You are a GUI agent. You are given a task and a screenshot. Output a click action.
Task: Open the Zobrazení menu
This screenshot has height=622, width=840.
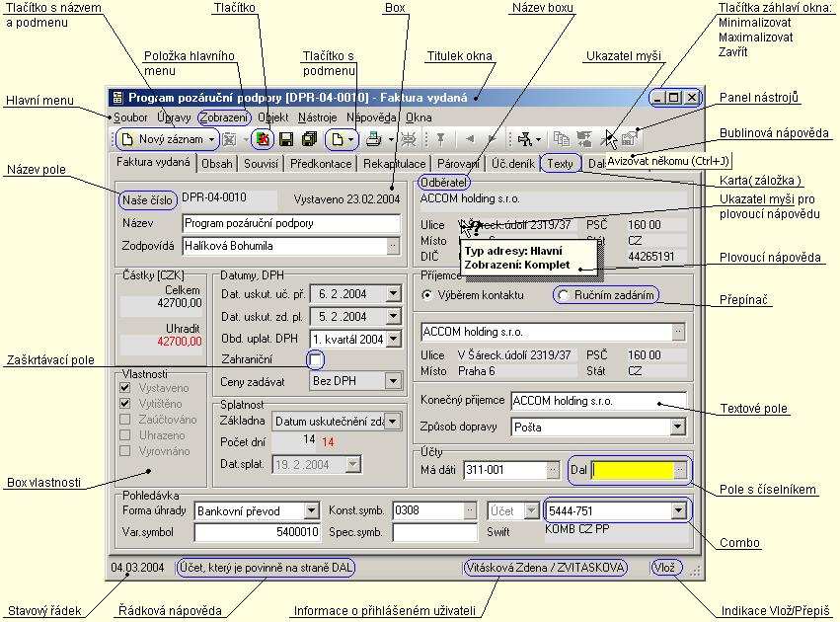[x=224, y=117]
